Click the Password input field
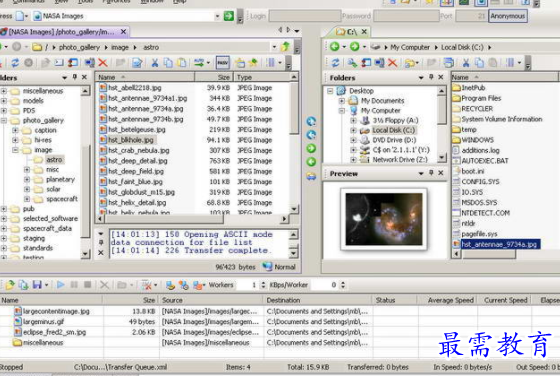The width and height of the screenshot is (560, 376). point(406,16)
